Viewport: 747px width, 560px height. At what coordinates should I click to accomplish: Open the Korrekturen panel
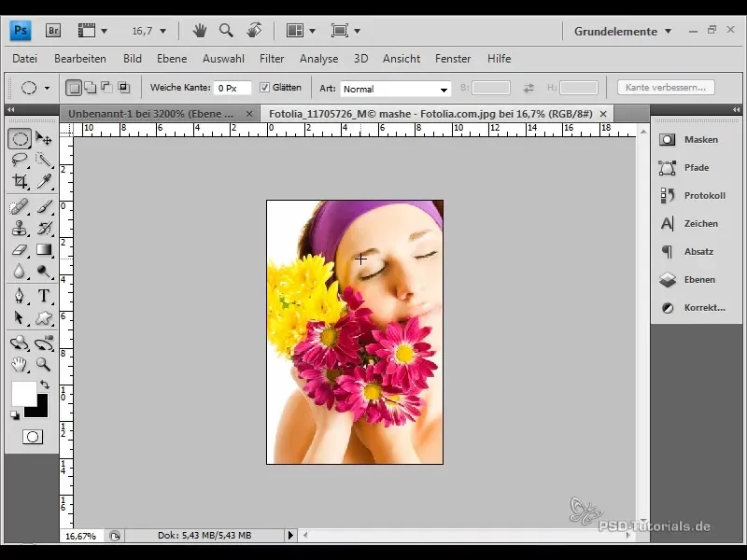point(692,308)
